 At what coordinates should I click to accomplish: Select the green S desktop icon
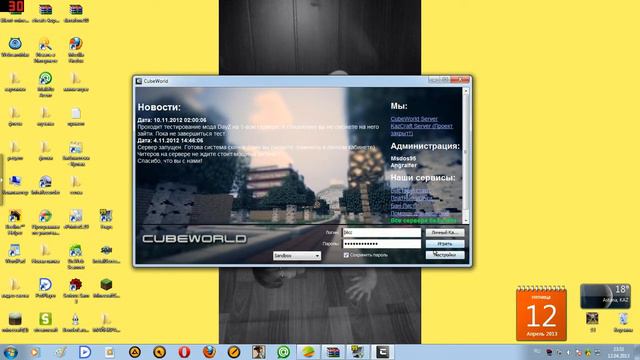(45, 322)
